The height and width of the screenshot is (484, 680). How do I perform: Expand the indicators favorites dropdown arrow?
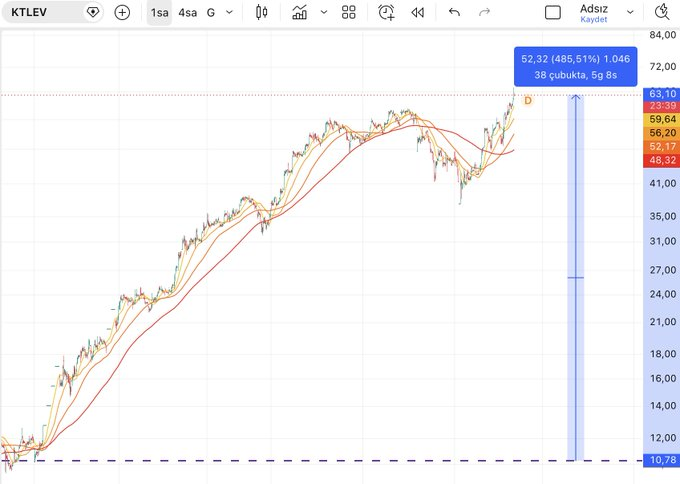point(324,13)
